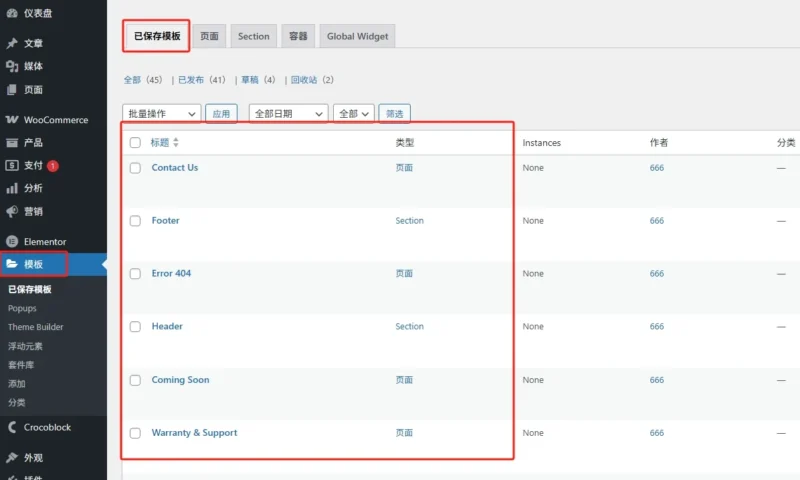
Task: Click the WooCommerce logo icon
Action: click(12, 120)
